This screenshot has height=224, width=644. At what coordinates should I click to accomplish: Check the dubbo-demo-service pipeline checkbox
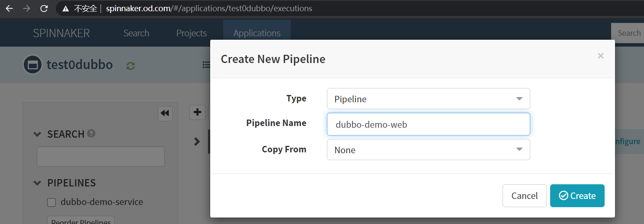[51, 202]
